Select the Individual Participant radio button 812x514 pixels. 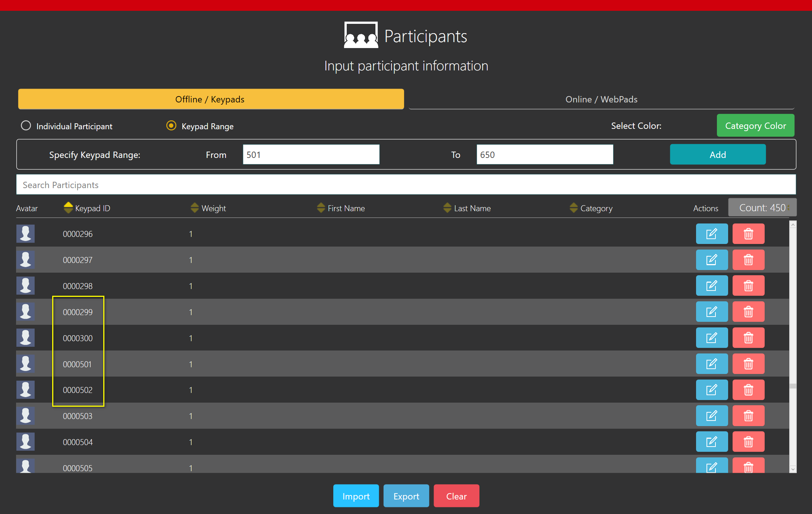point(26,126)
